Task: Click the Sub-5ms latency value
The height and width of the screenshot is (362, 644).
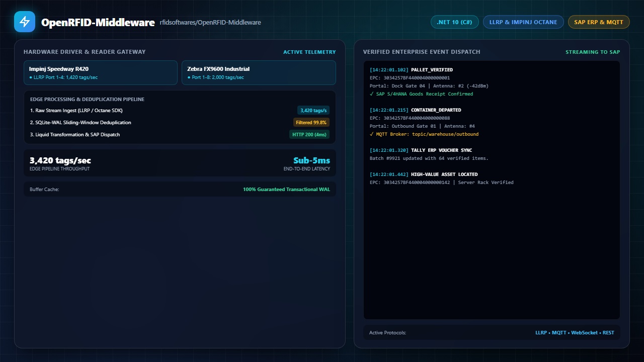Action: 312,160
